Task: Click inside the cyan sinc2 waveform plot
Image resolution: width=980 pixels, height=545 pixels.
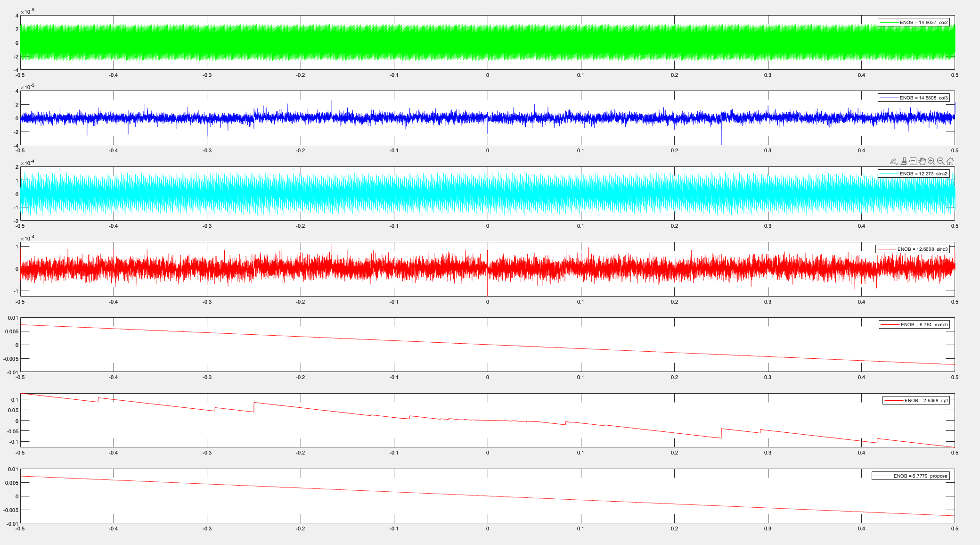Action: point(487,194)
